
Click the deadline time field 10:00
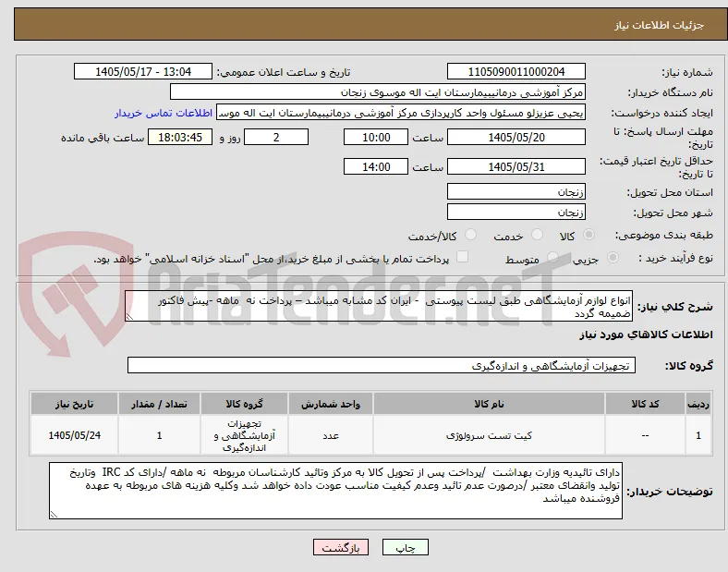coord(376,138)
